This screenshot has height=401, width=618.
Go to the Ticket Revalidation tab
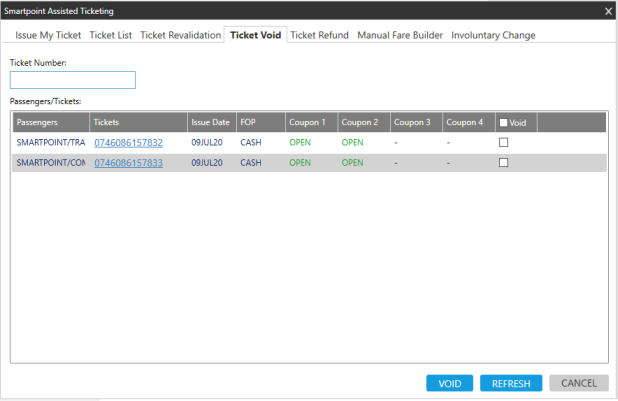(180, 35)
